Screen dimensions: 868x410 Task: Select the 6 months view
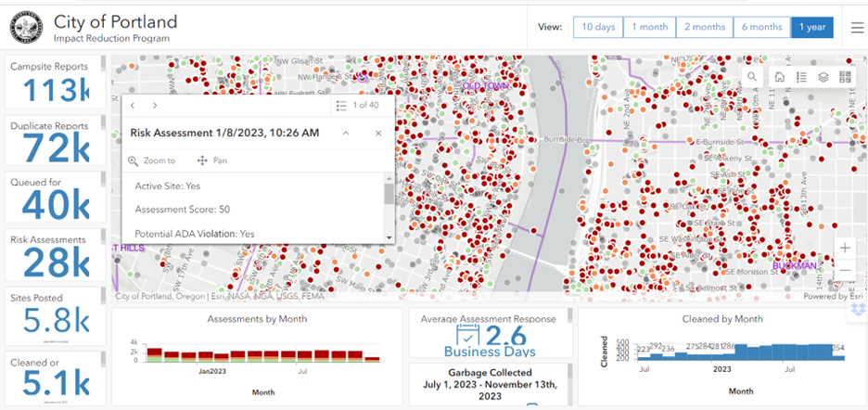[762, 27]
